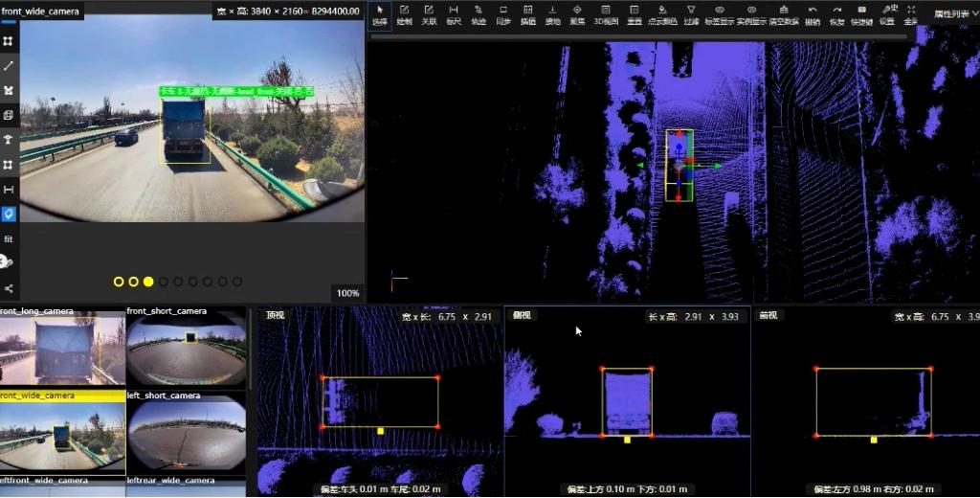
Task: Click the 偏差:上方 下方 deviation text
Action: (x=627, y=489)
